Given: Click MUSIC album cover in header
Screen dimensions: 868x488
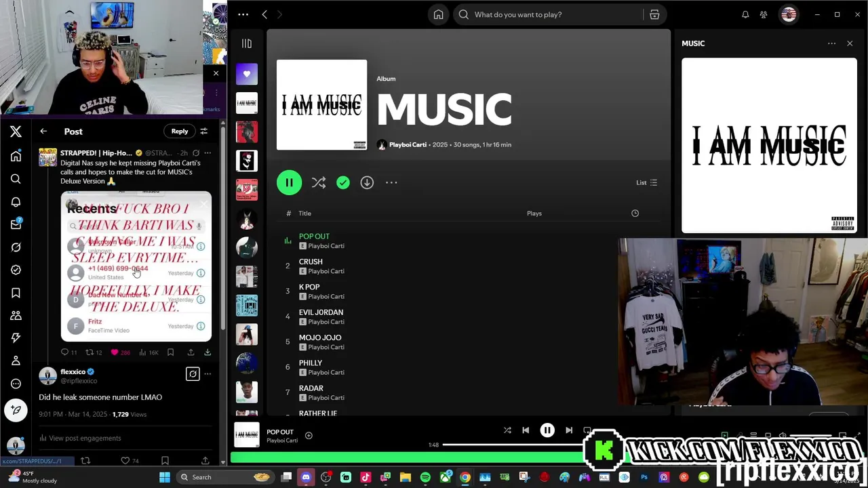Looking at the screenshot, I should tap(321, 104).
